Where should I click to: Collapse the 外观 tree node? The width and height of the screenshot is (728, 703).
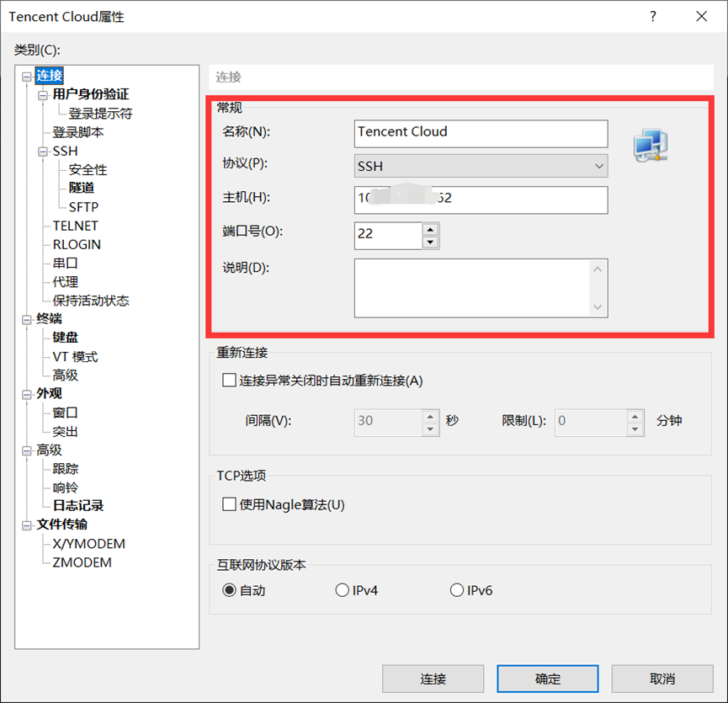click(27, 394)
